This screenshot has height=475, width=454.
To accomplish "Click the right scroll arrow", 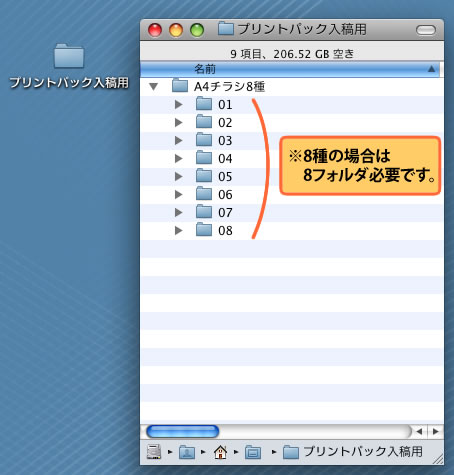I will [436, 431].
